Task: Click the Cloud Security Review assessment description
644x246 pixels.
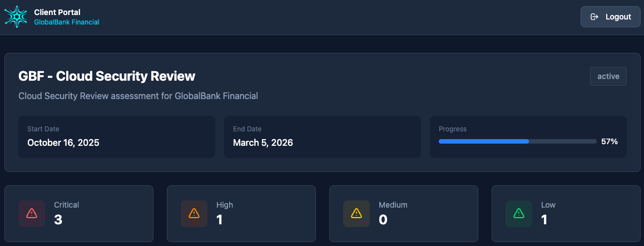Action: coord(138,96)
